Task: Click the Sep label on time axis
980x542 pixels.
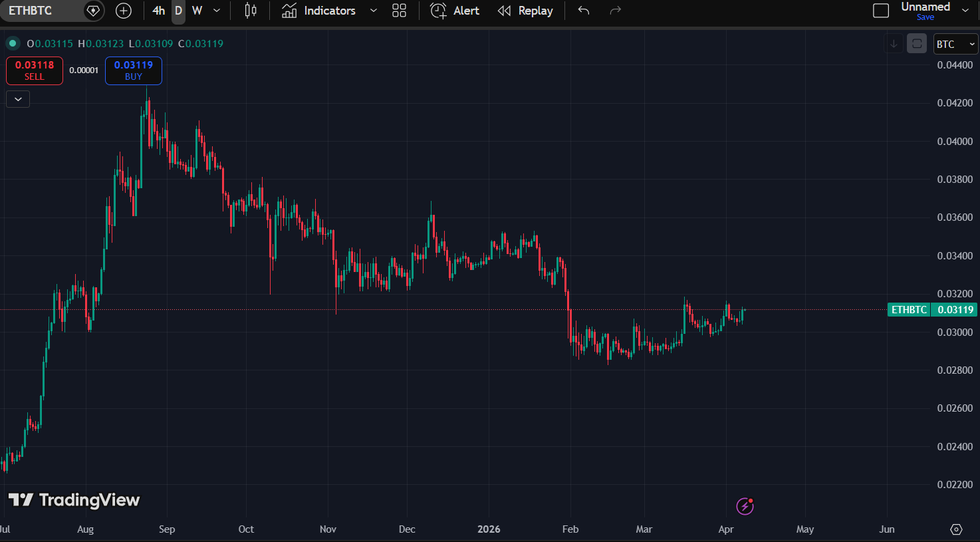Action: click(167, 529)
